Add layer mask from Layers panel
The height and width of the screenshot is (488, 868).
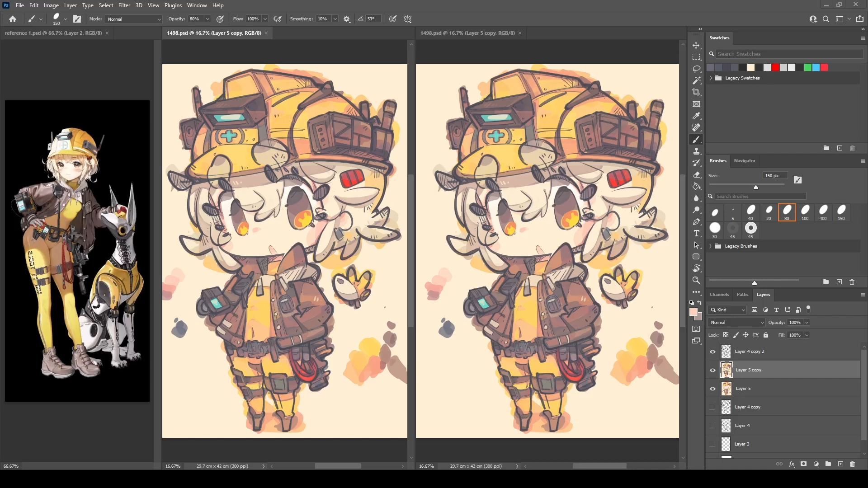[x=803, y=464]
